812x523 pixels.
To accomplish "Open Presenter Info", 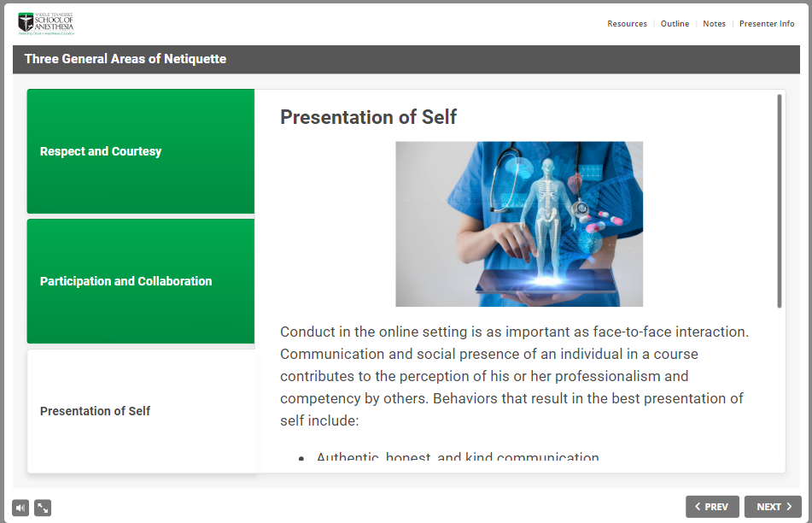I will [767, 23].
